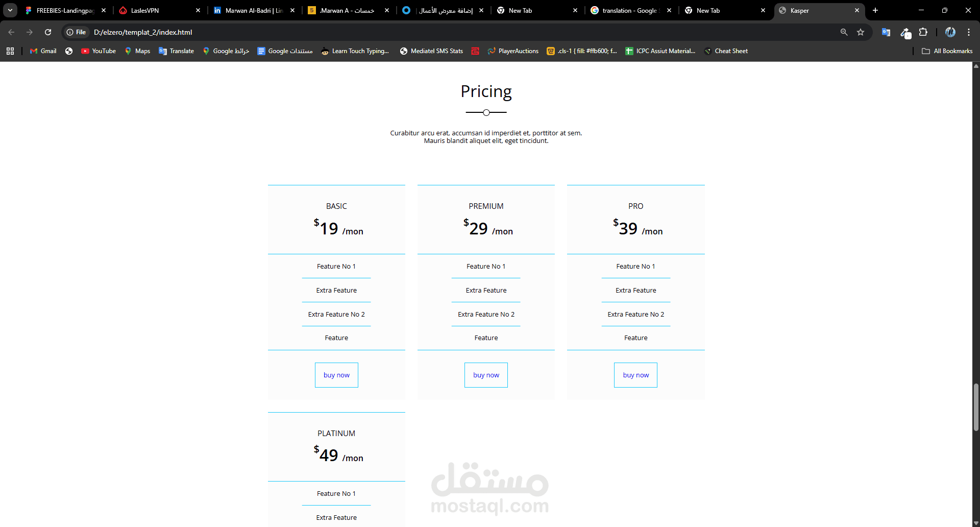This screenshot has height=527, width=980.
Task: Open the YouTube bookmark
Action: click(x=99, y=51)
